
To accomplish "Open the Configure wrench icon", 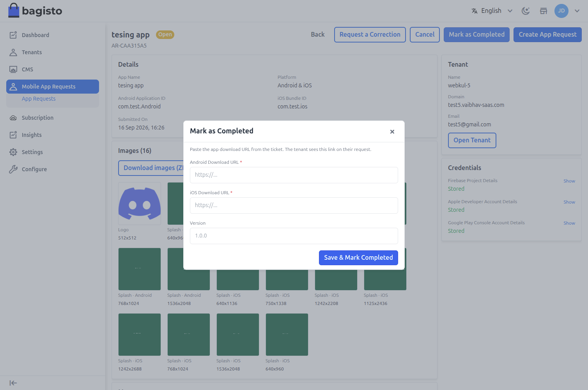I will tap(13, 169).
